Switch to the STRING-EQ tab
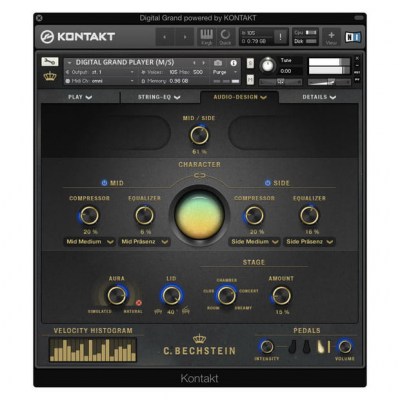This screenshot has width=400, height=400. click(x=159, y=97)
